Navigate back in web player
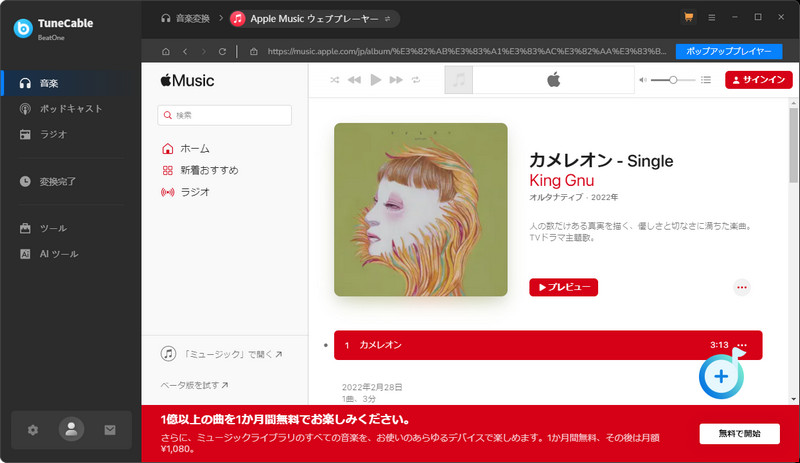The height and width of the screenshot is (463, 800). click(x=185, y=52)
